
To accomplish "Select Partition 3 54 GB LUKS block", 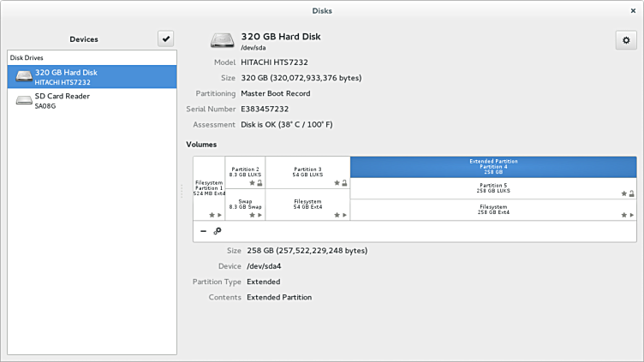I will coord(307,172).
